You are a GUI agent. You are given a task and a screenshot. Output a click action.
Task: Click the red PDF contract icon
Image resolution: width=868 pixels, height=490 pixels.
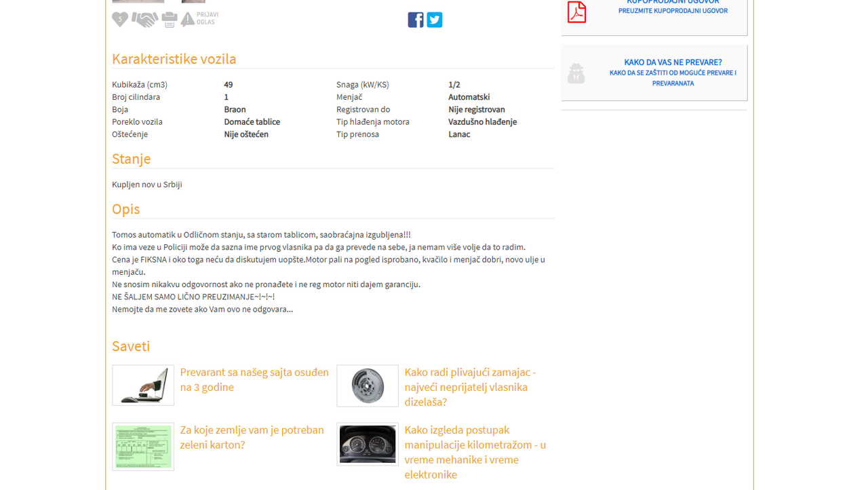pyautogui.click(x=577, y=12)
